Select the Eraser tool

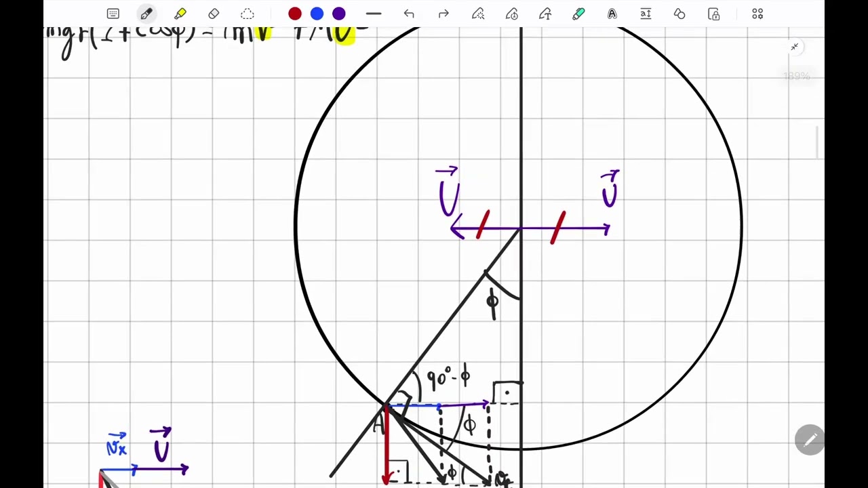[214, 14]
